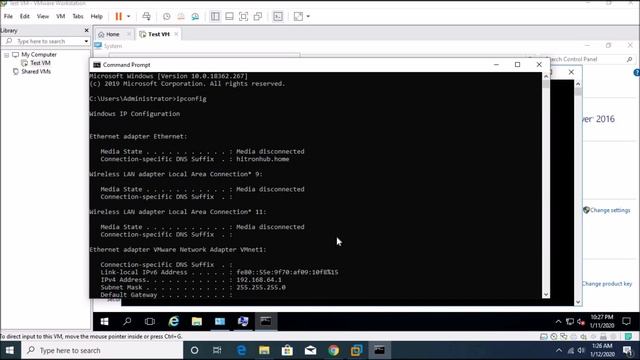Open the View menu
This screenshot has width=640, height=360.
tap(43, 16)
